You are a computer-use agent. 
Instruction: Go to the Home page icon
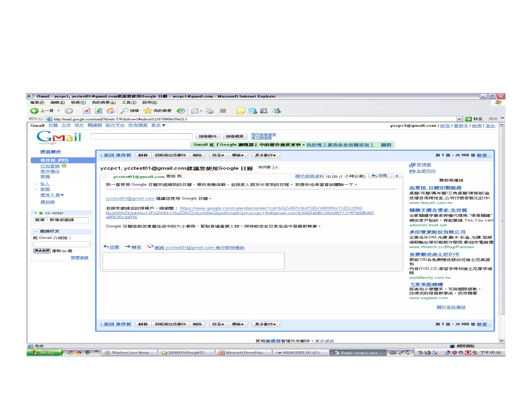[110, 111]
